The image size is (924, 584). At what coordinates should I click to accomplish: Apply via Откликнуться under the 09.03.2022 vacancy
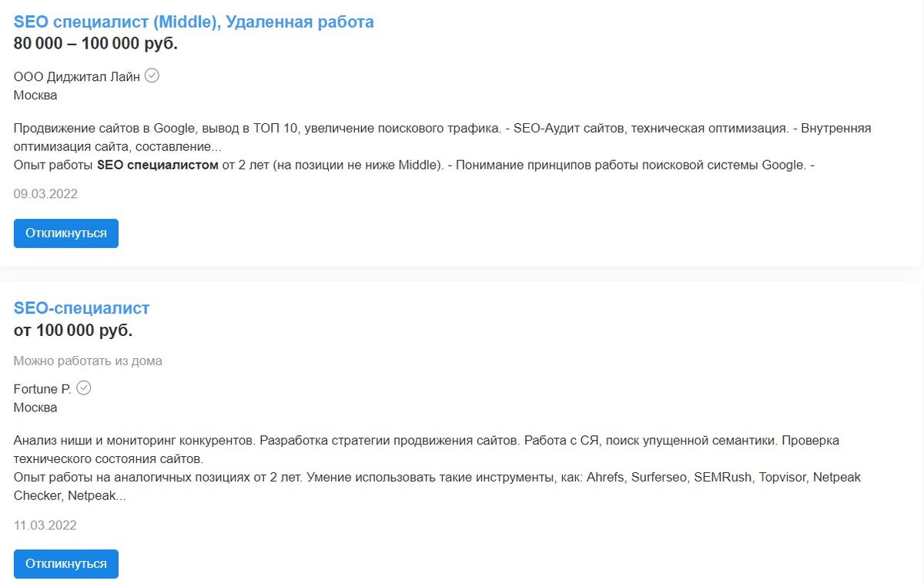click(66, 233)
